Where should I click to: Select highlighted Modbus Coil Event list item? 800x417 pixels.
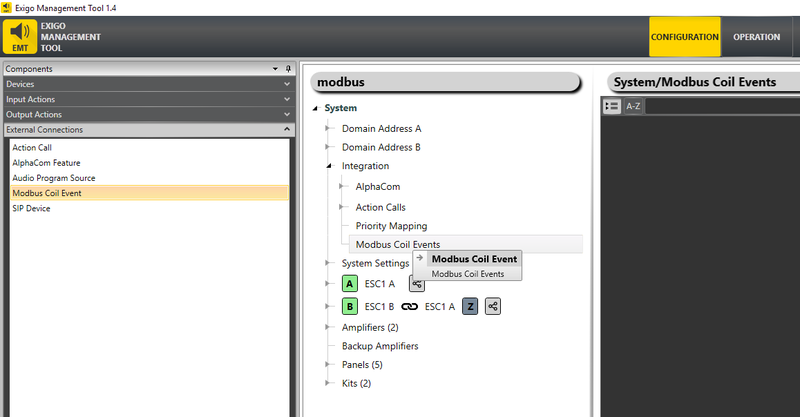tap(149, 193)
